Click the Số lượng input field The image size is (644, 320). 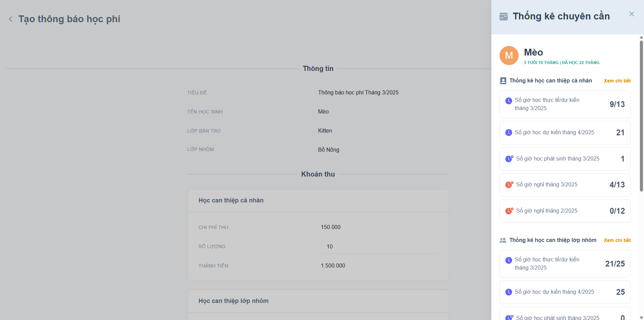pos(379,246)
